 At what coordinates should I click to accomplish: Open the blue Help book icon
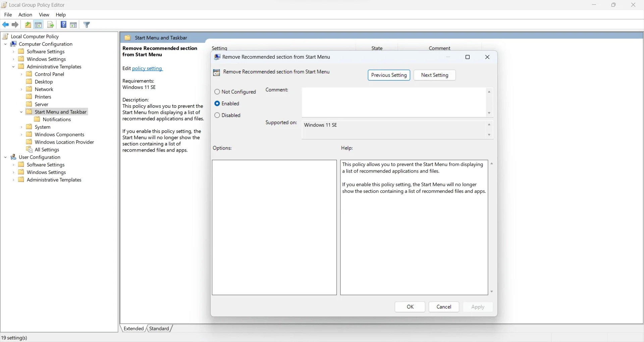tap(63, 25)
